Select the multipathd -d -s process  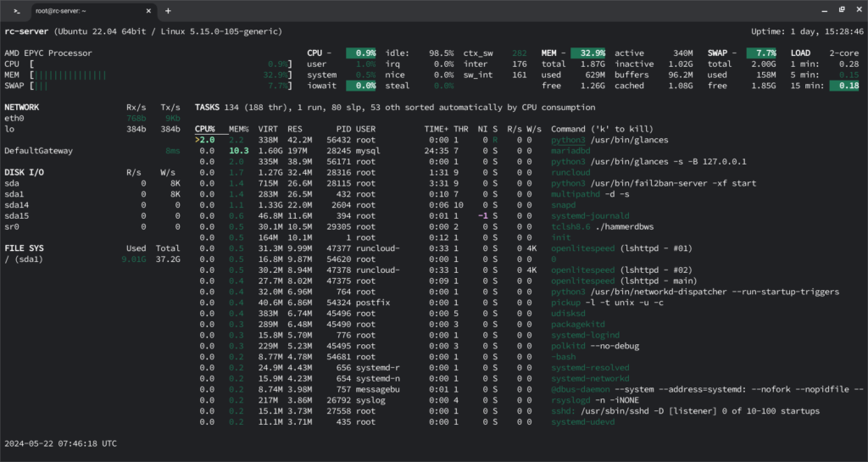click(590, 194)
